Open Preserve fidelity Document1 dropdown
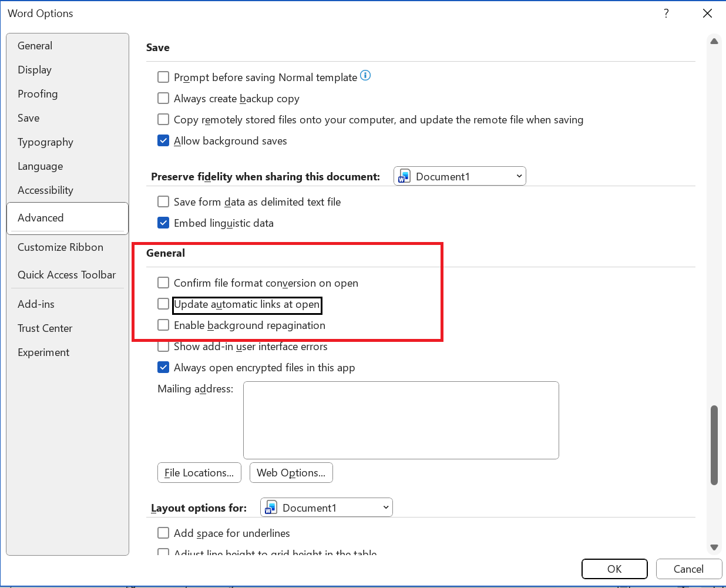Image resolution: width=726 pixels, height=588 pixels. pos(460,176)
